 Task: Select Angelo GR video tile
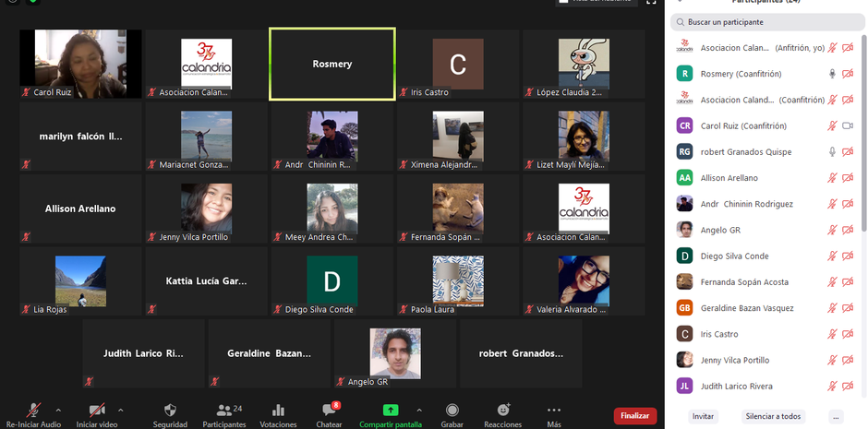pos(395,354)
